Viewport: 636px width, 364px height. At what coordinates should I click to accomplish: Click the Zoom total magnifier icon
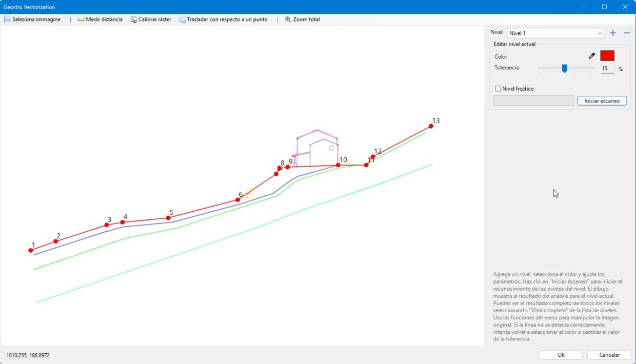(288, 19)
